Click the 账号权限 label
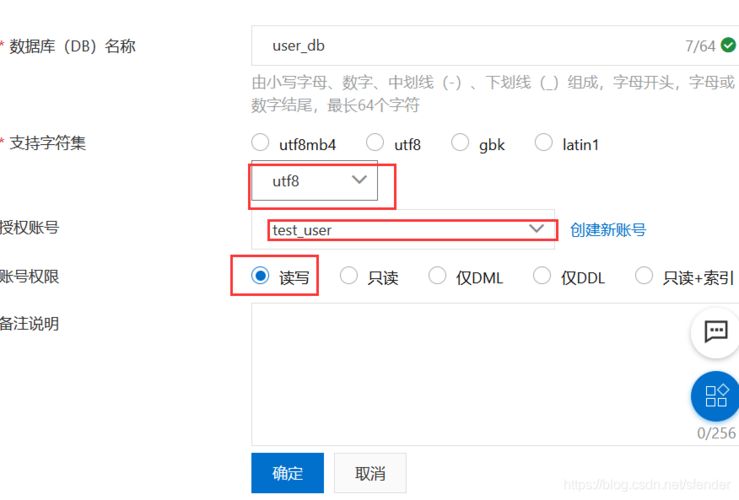The width and height of the screenshot is (739, 500). tap(29, 276)
